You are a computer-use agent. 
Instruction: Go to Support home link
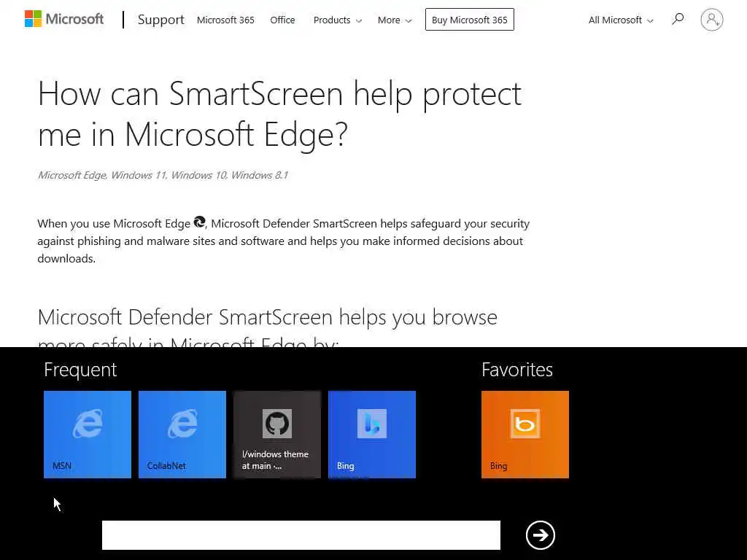coord(160,20)
